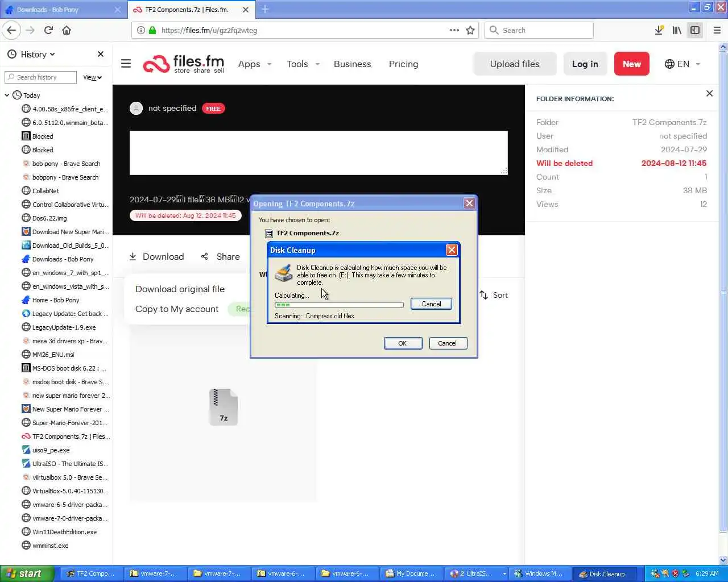This screenshot has width=728, height=582.
Task: Click the Log in button
Action: pyautogui.click(x=585, y=64)
